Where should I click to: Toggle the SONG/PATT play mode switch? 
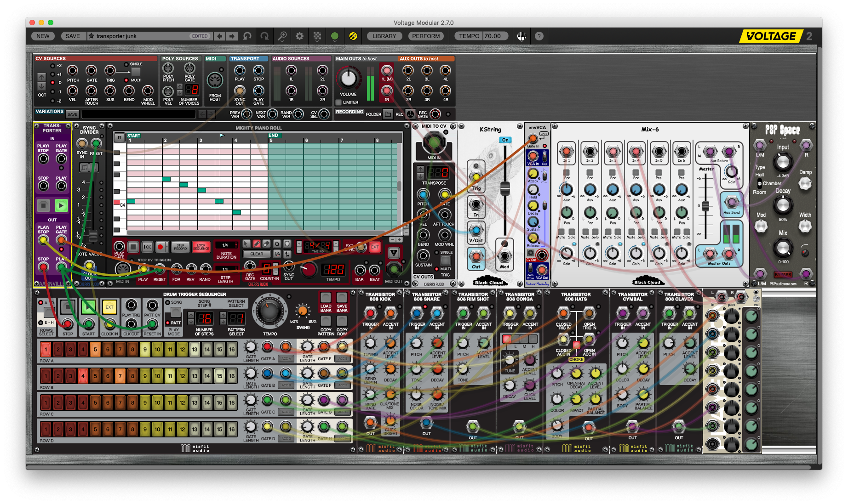click(x=175, y=312)
